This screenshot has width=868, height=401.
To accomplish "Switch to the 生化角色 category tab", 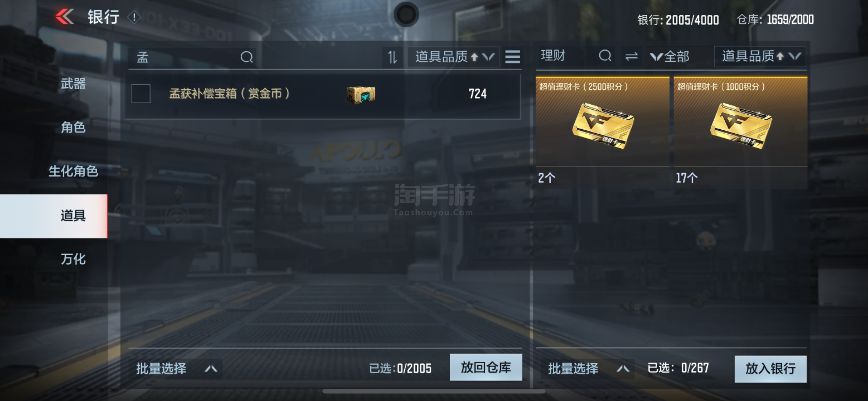I will [x=73, y=171].
